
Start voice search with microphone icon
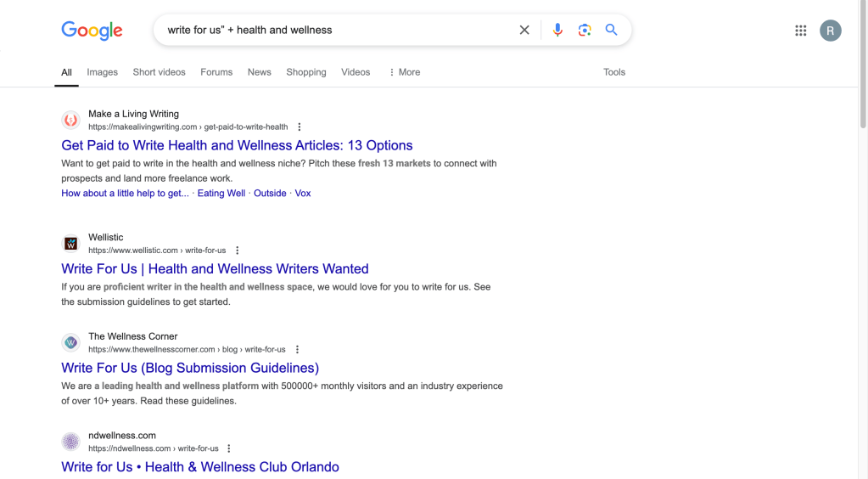[x=557, y=31]
